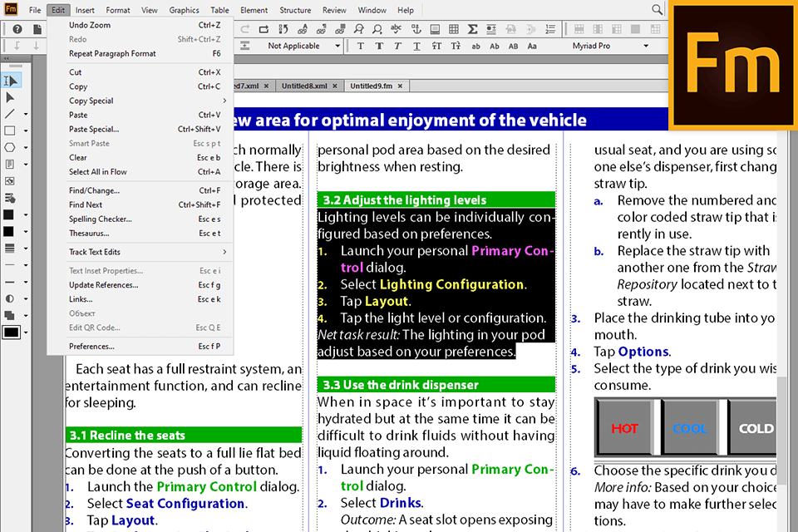Viewport: 798px width, 532px height.
Task: Choose the Polygon drawing tool
Action: 10,148
